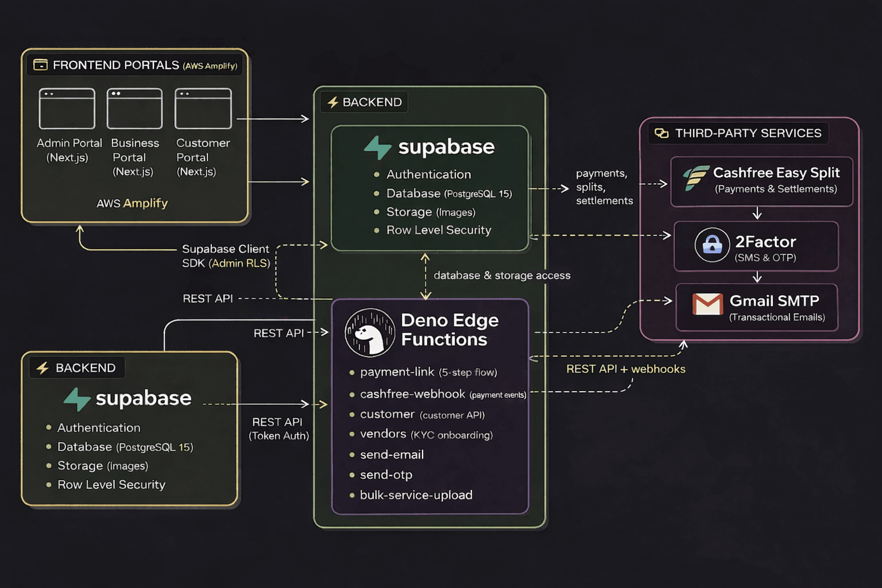Click the Cashfree Easy Split logo

pyautogui.click(x=695, y=178)
